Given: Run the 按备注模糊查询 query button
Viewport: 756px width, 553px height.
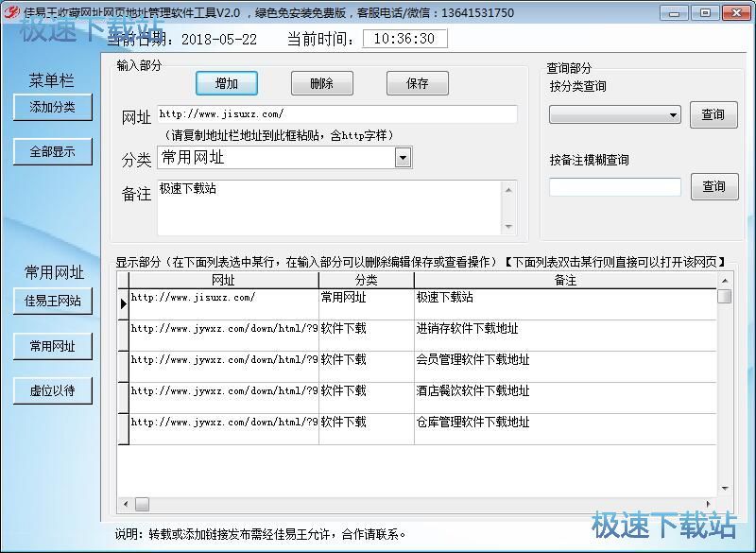Looking at the screenshot, I should point(714,186).
